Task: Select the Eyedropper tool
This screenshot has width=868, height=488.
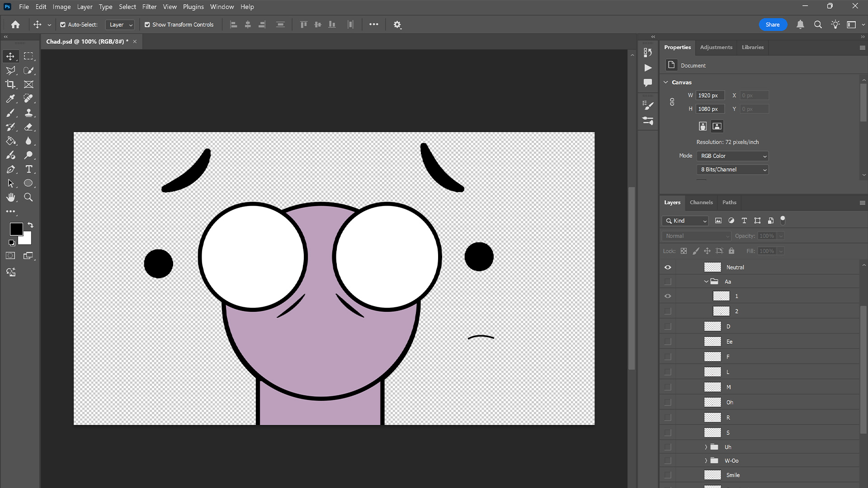Action: (x=10, y=99)
